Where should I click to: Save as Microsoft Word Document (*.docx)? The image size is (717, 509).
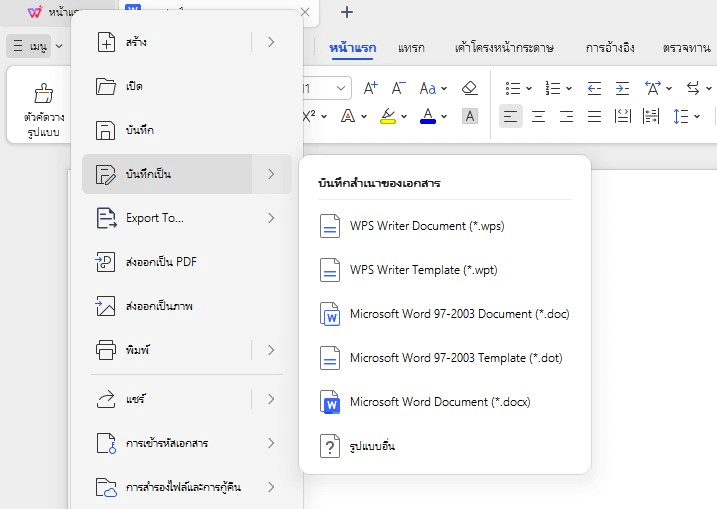tap(444, 402)
